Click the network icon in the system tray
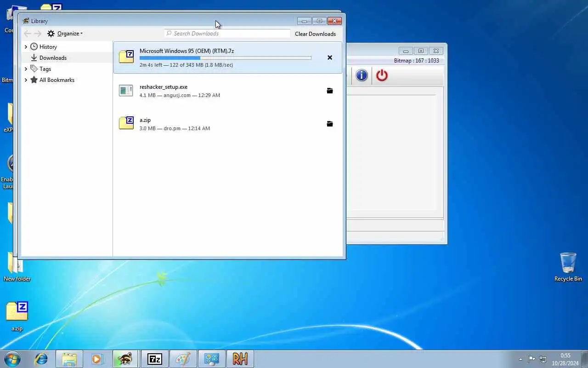 point(543,359)
